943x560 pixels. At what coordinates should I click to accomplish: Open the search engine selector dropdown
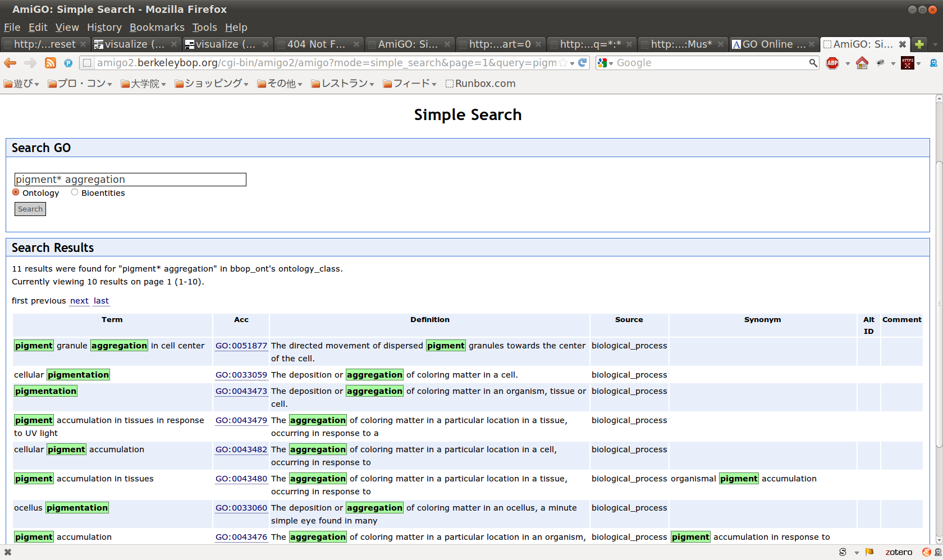[605, 63]
